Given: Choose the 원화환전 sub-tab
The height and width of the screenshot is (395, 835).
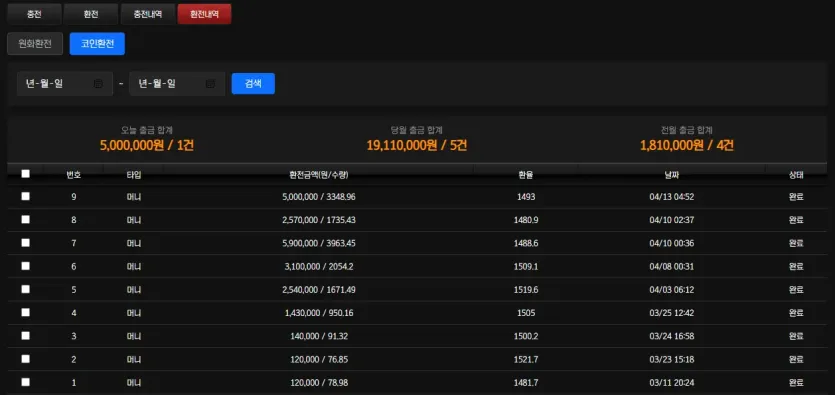Looking at the screenshot, I should [35, 44].
